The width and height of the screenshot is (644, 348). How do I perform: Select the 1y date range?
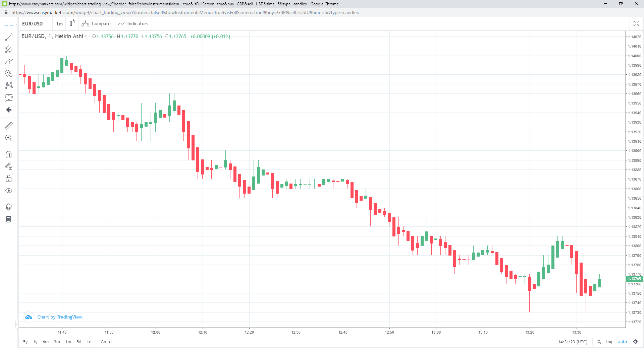point(35,342)
